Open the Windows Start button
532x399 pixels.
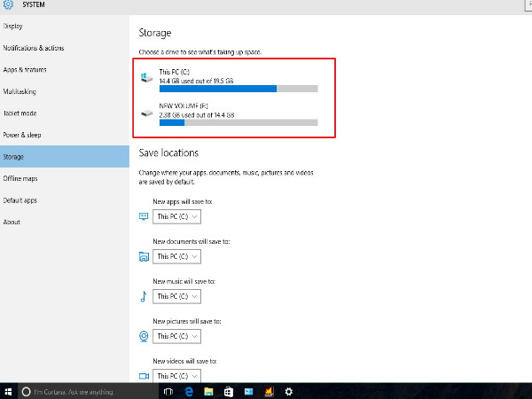(x=8, y=392)
